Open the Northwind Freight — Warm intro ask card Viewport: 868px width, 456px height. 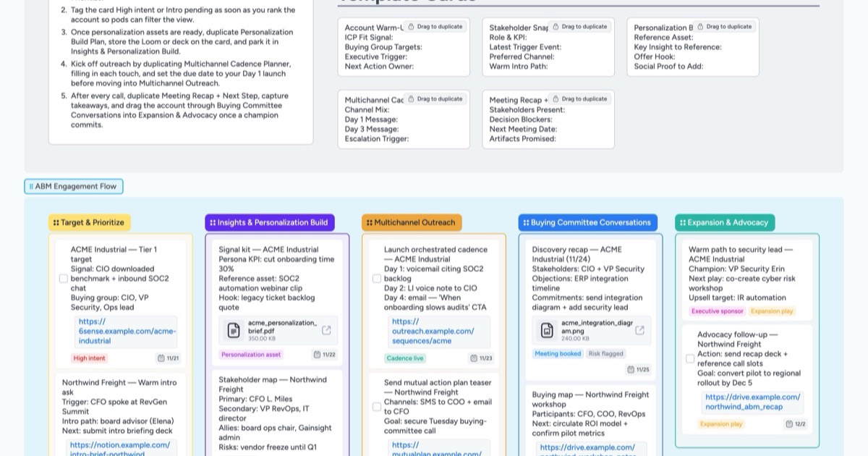click(x=120, y=416)
